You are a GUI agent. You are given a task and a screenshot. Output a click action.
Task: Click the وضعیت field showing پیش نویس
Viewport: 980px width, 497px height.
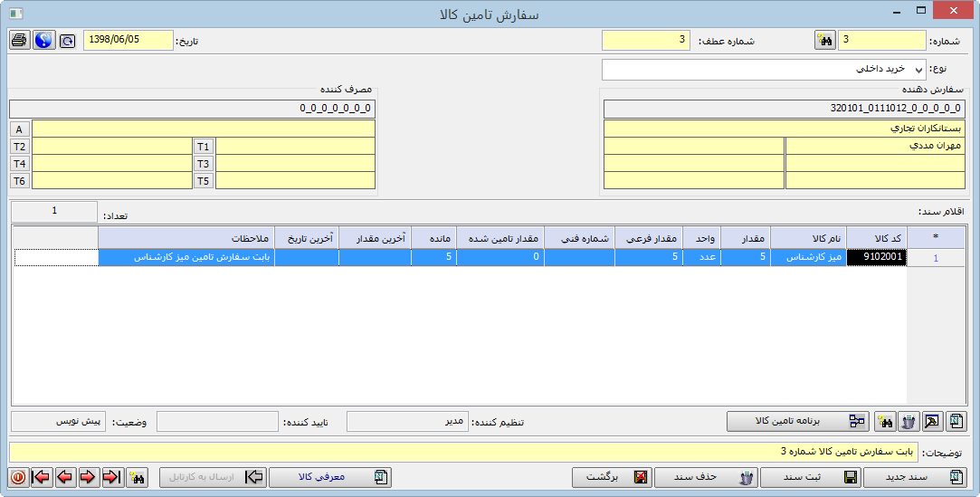(59, 421)
